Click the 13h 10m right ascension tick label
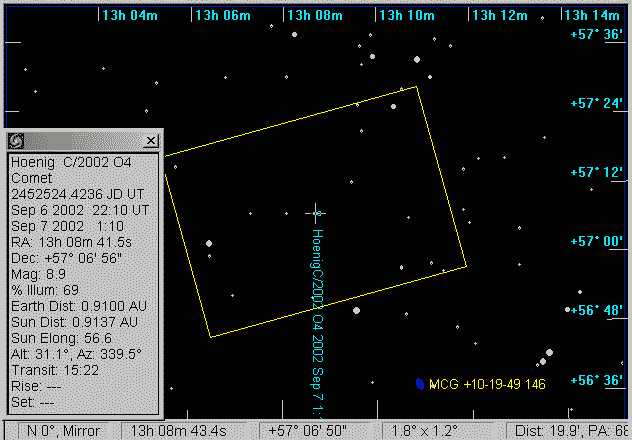Screen dimensions: 632x440 [408, 15]
